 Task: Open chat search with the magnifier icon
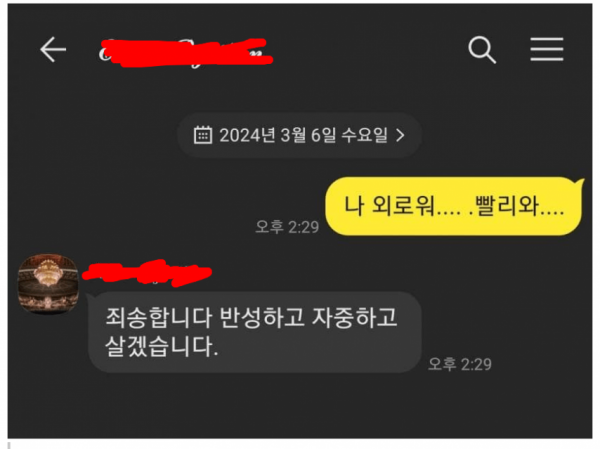coord(482,50)
